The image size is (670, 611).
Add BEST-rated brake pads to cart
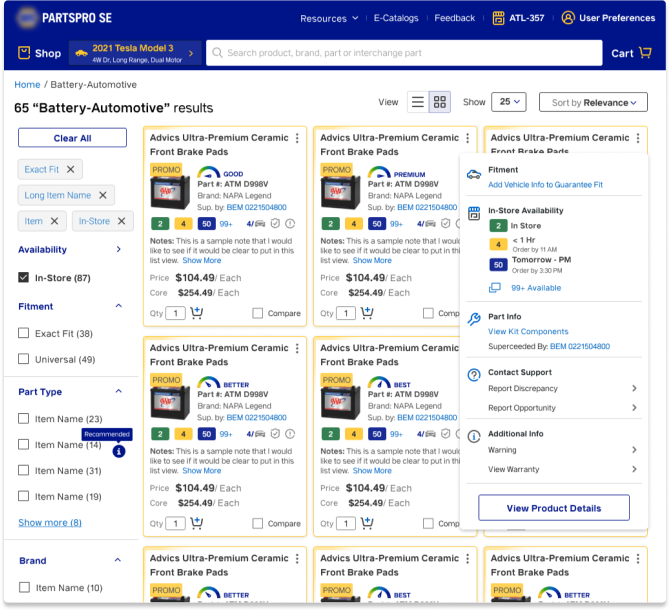click(x=367, y=523)
